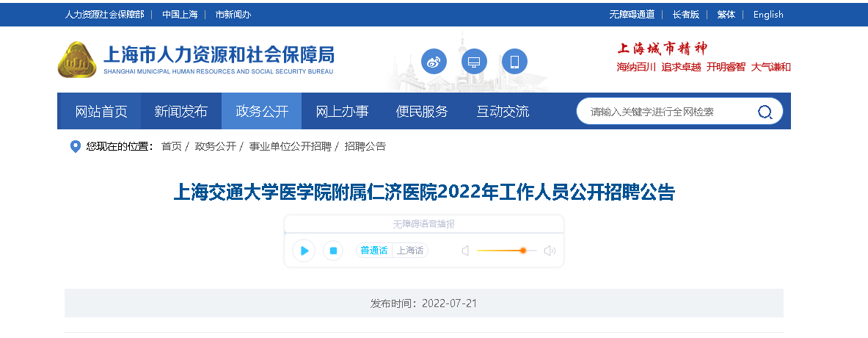Go to 招聘公告 breadcrumb
The height and width of the screenshot is (338, 868).
click(365, 146)
